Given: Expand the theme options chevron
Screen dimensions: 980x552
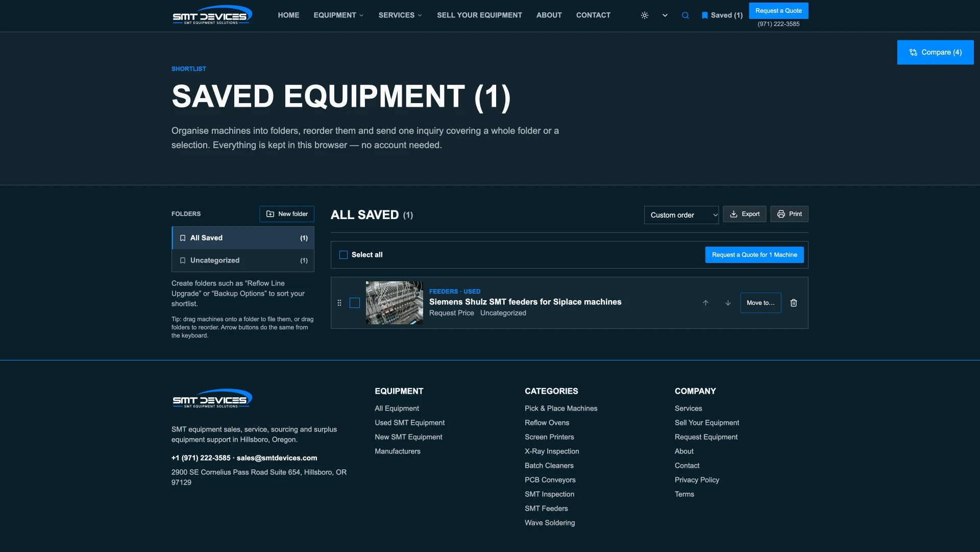Looking at the screenshot, I should 665,15.
